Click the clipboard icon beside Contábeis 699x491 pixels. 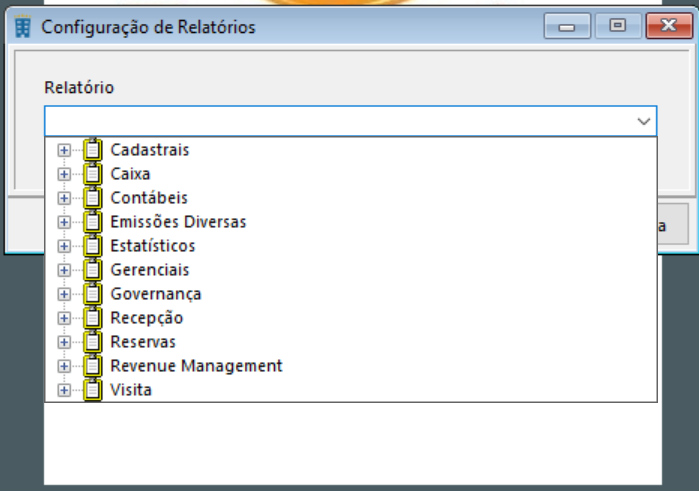pos(93,198)
